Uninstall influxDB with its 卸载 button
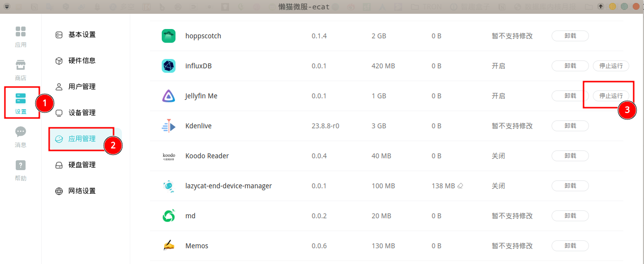This screenshot has height=264, width=644. pyautogui.click(x=570, y=66)
